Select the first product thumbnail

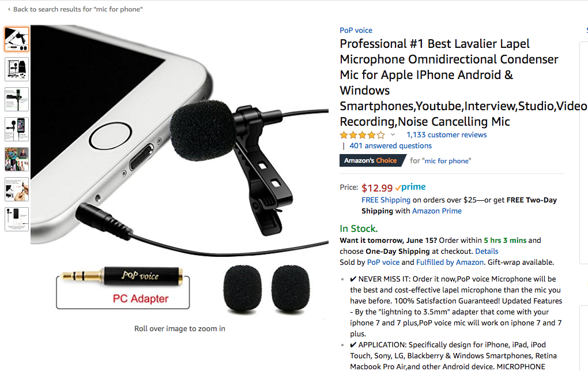17,39
